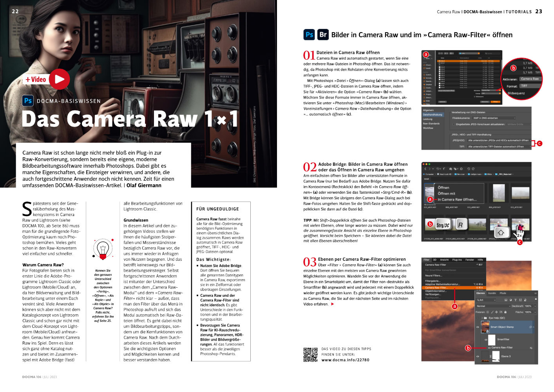Filter layers by adjustment layers icon

pyautogui.click(x=510, y=300)
